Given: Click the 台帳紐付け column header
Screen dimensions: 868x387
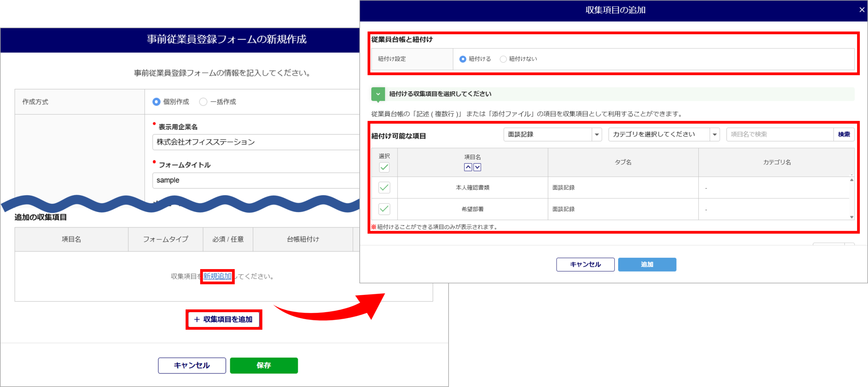Looking at the screenshot, I should click(303, 239).
